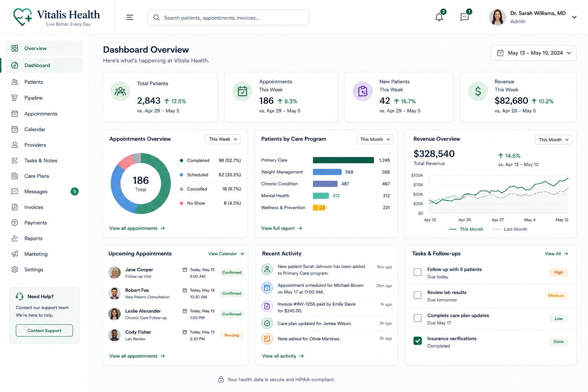Click the Primary Care dark green bar
588x392 pixels.
click(x=343, y=160)
